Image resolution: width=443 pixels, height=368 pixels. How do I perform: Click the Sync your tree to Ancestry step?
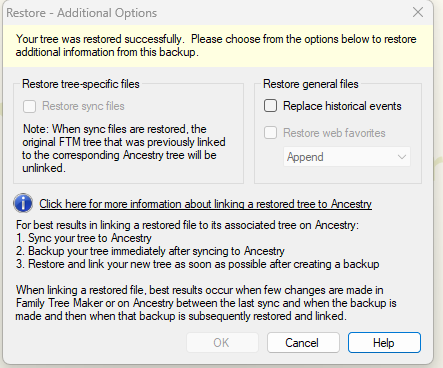click(x=84, y=238)
